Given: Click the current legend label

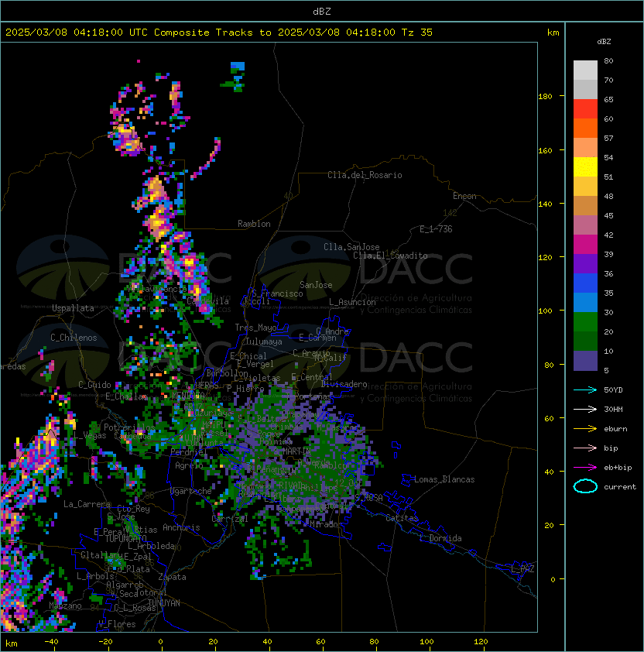Looking at the screenshot, I should (620, 487).
